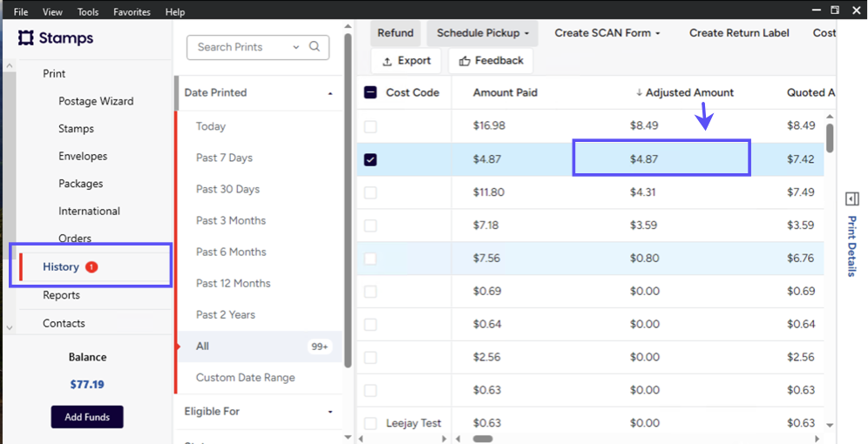
Task: Click the Stamps logo icon
Action: 26,38
